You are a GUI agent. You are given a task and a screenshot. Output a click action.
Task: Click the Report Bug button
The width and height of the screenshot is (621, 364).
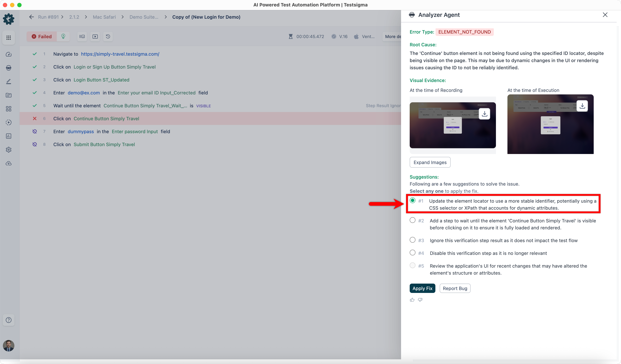click(x=455, y=288)
